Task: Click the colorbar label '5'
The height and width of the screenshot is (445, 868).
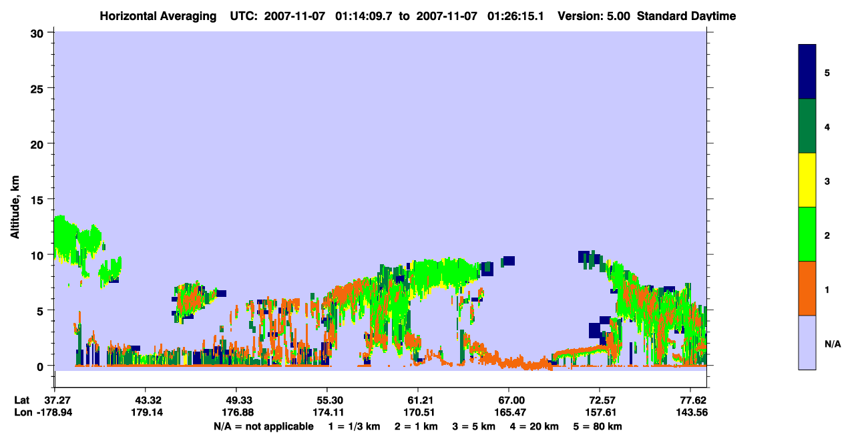Action: (x=827, y=72)
